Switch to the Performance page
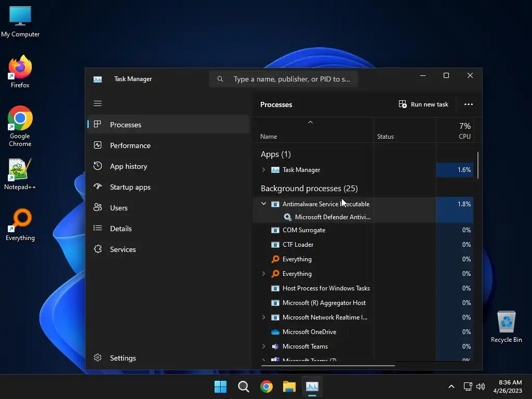The width and height of the screenshot is (532, 399). point(169,145)
